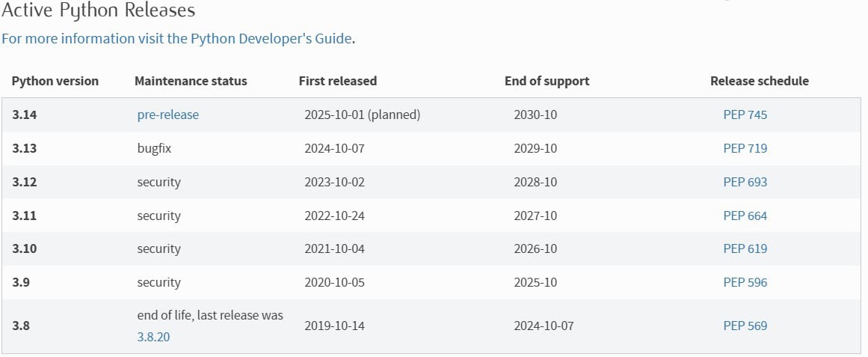The image size is (868, 357).
Task: Click the End of support column header
Action: 547,81
